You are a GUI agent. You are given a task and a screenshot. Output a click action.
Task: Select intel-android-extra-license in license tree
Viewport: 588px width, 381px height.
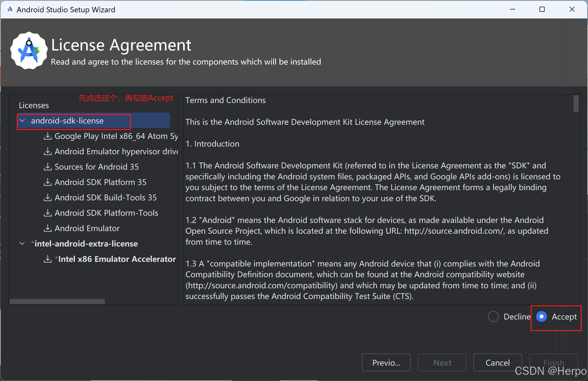tap(86, 244)
